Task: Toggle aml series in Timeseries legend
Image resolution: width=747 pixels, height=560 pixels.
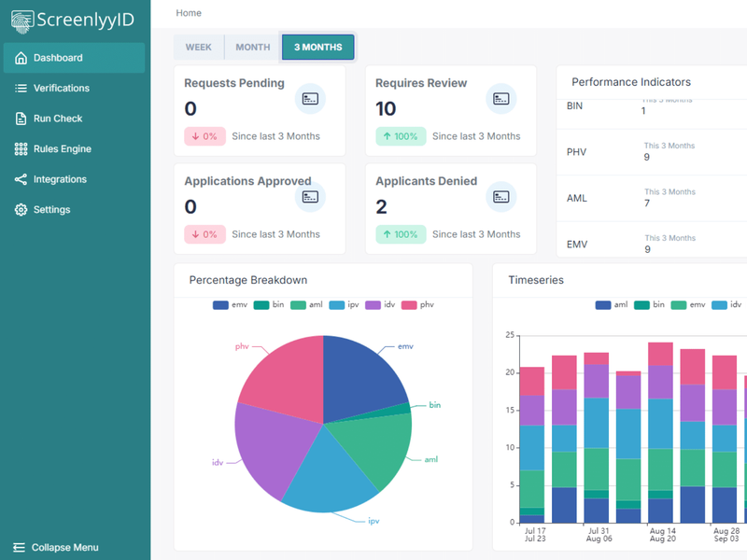Action: pos(611,305)
